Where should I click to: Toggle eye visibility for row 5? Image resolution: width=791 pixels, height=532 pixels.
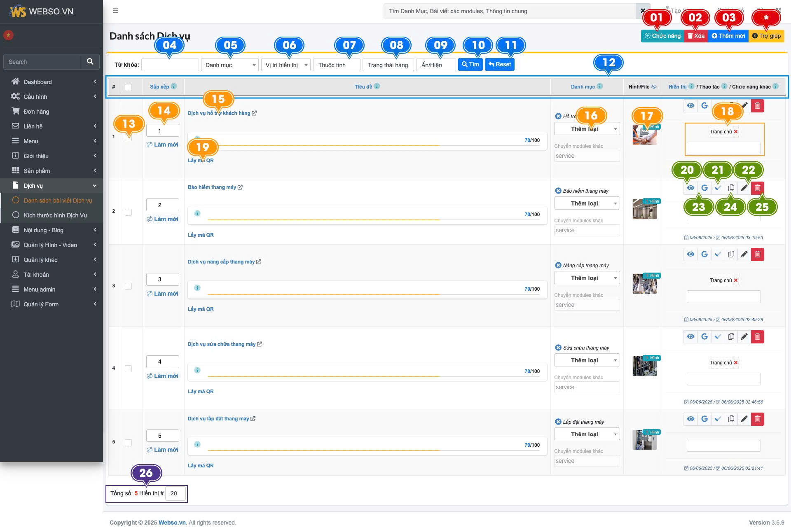click(x=691, y=419)
